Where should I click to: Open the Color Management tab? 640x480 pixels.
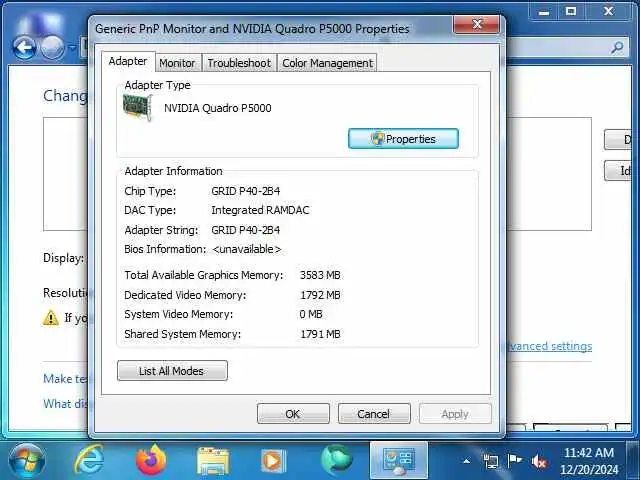coord(327,63)
